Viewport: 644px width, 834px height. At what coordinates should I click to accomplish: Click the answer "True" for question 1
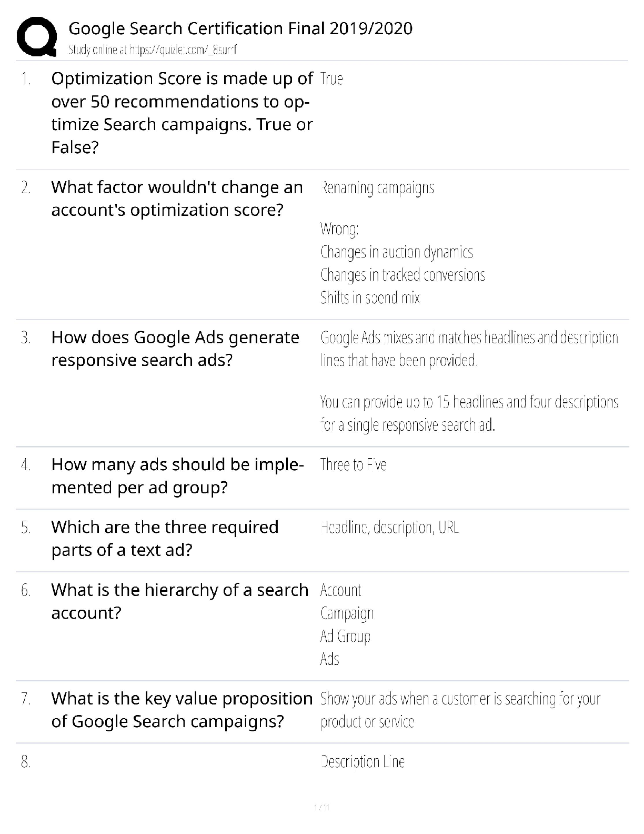pyautogui.click(x=331, y=79)
